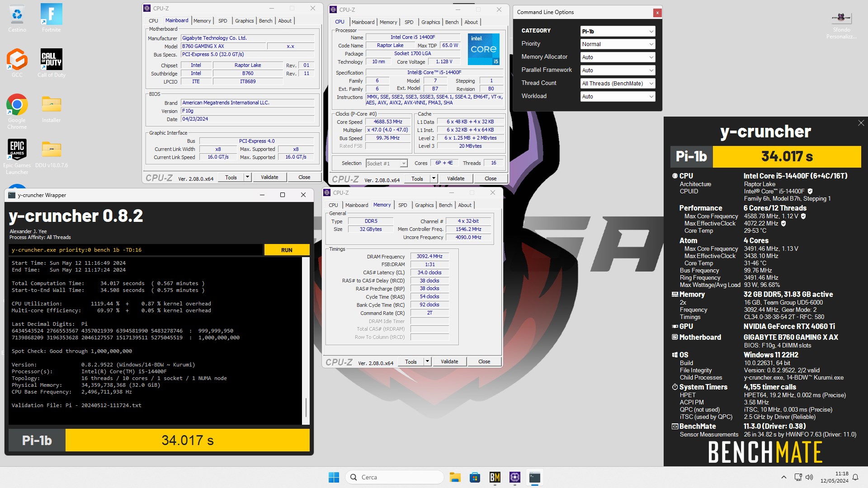Open BenchMate taskbar icon
Screen dimensions: 868x488
(x=495, y=477)
